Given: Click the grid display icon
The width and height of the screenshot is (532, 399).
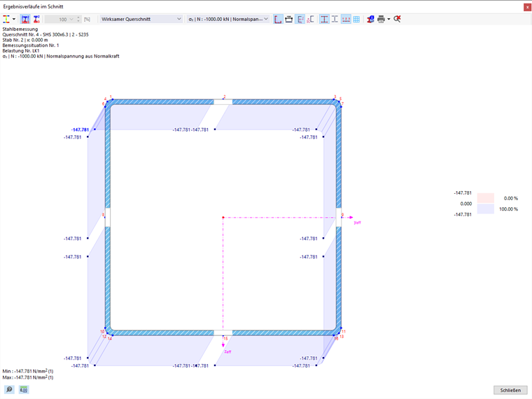Looking at the screenshot, I should 356,20.
